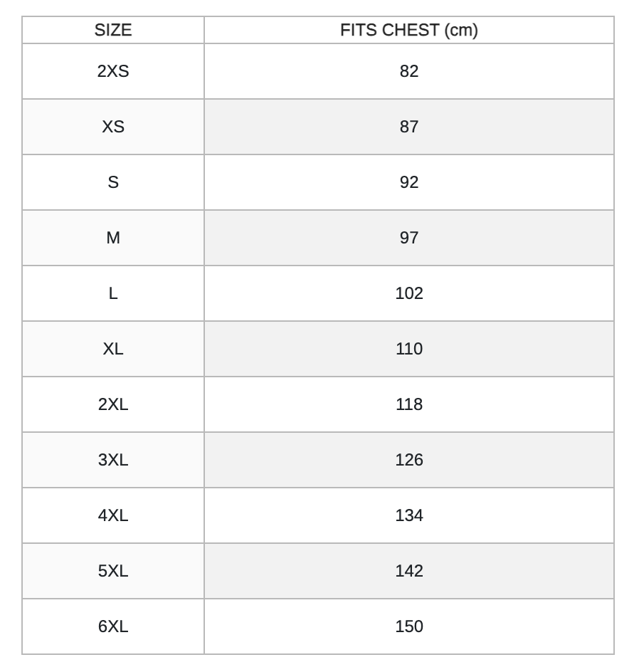Select the 6XL size cell
This screenshot has width=639, height=672.
coord(113,626)
